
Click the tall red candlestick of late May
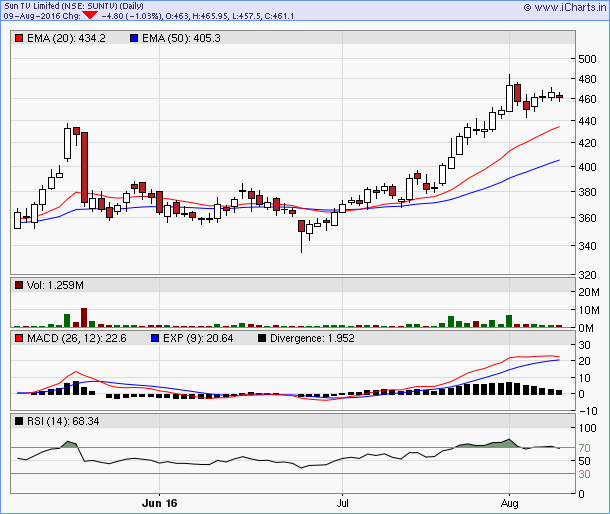click(84, 167)
